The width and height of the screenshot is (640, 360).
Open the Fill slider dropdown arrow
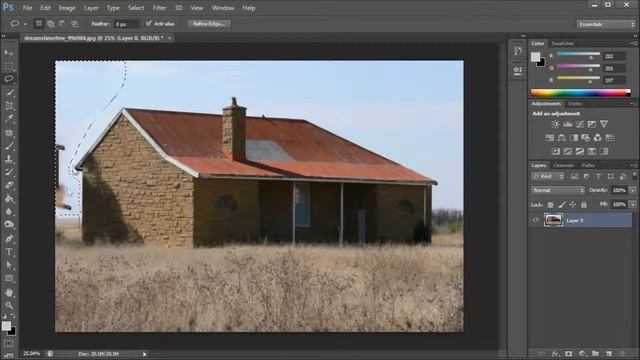(633, 204)
